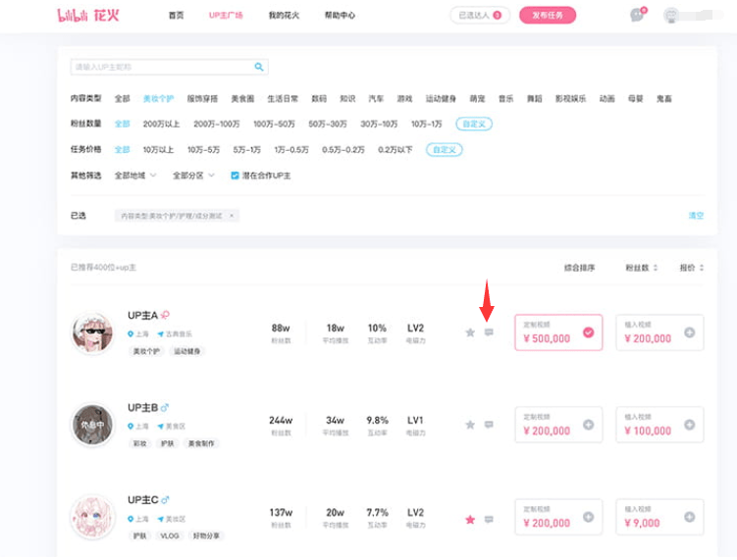737x560 pixels.
Task: Click 自定义 in task price row
Action: (445, 150)
